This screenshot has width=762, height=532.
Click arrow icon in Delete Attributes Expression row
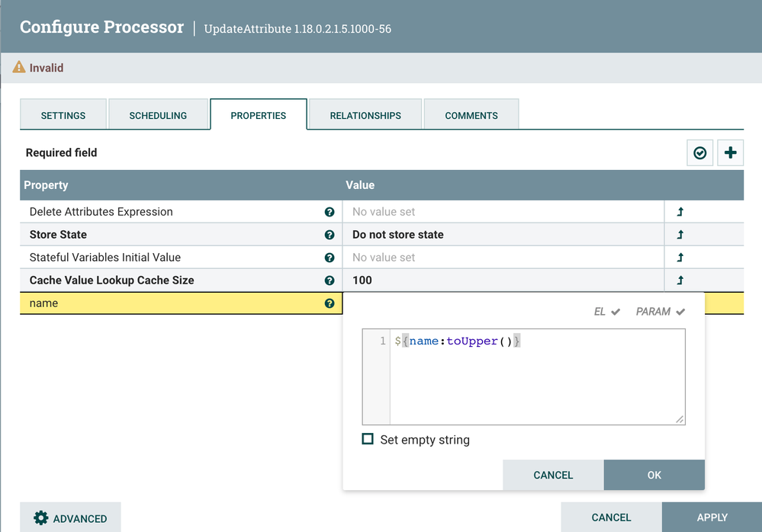pyautogui.click(x=680, y=212)
